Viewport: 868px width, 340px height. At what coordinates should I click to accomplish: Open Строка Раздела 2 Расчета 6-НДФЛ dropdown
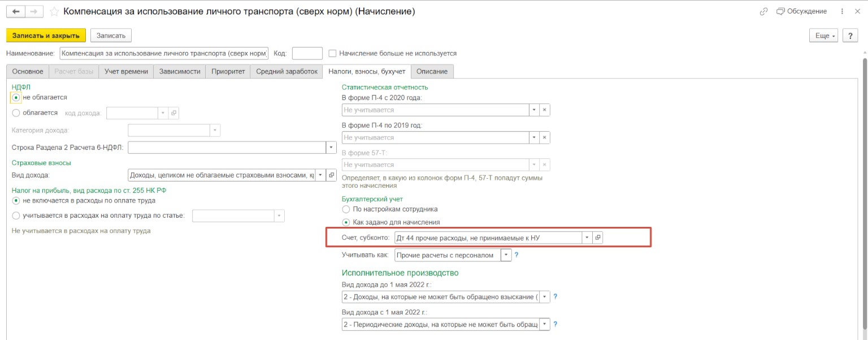331,148
